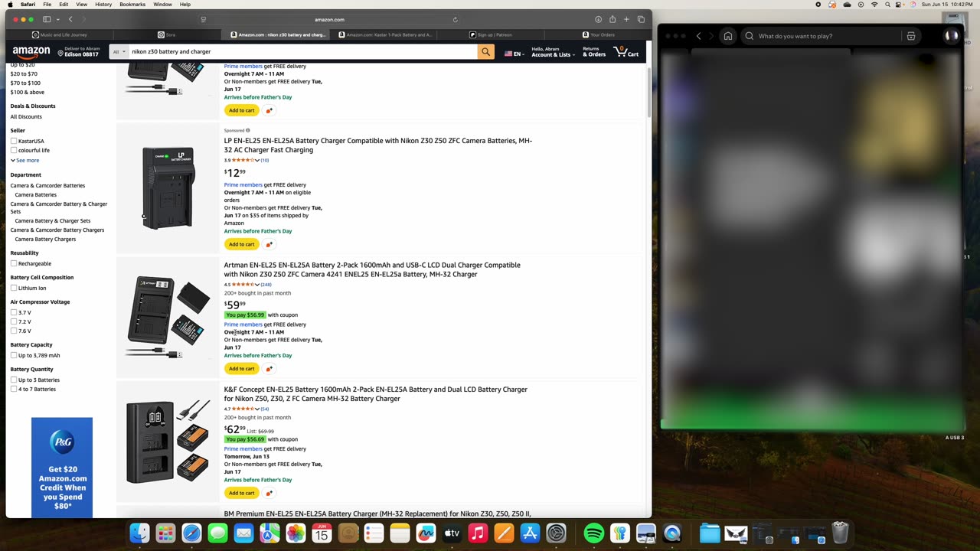
Task: Check the 3.7 V voltage filter
Action: (14, 312)
